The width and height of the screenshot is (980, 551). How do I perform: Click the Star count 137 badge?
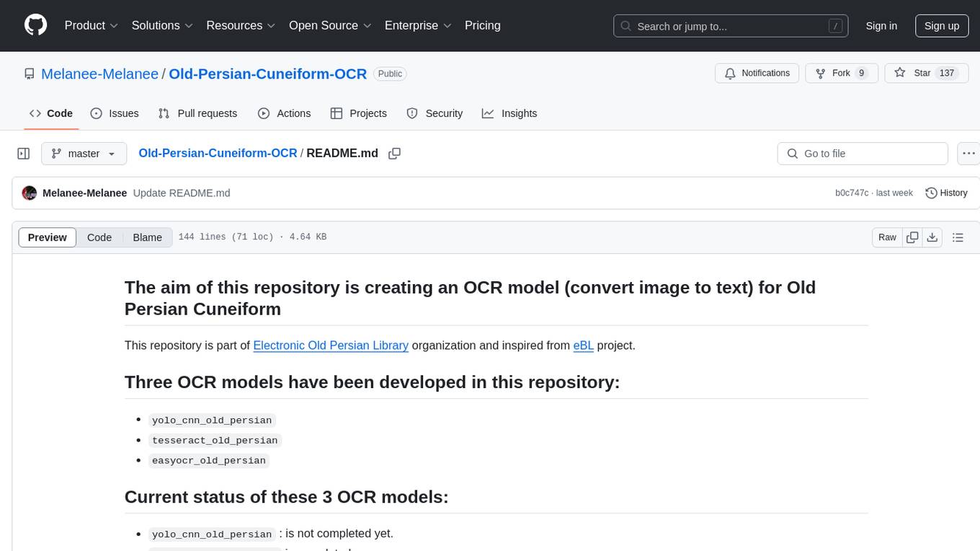click(x=947, y=74)
